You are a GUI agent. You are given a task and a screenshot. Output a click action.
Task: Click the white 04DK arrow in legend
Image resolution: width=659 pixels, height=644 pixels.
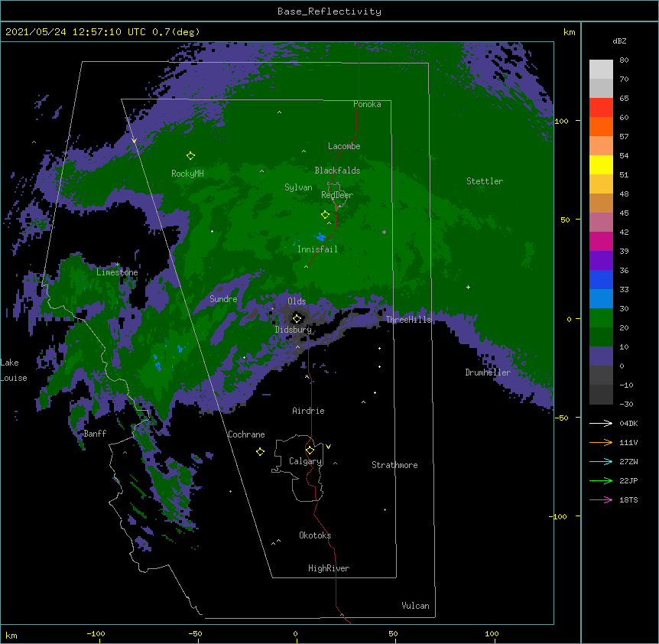(x=601, y=423)
